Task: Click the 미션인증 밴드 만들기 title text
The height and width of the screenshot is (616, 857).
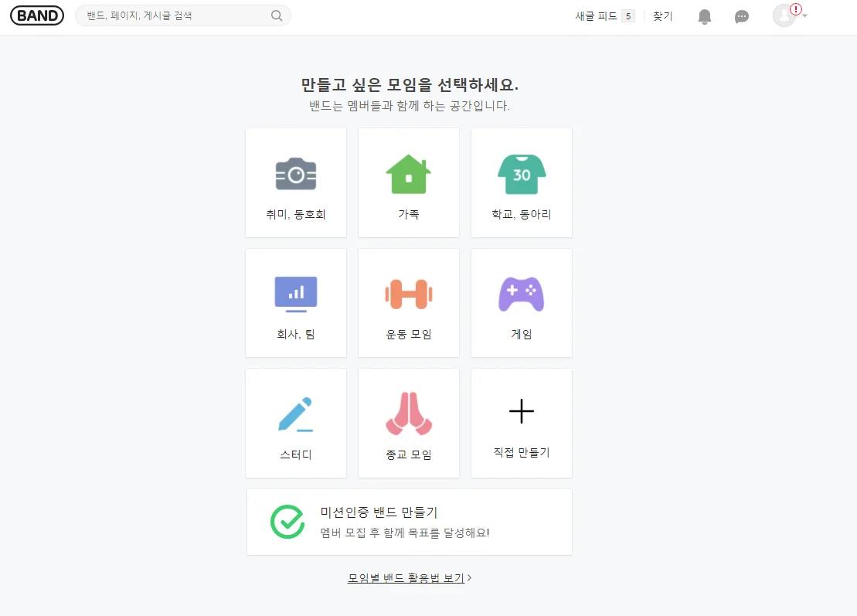Action: click(379, 512)
